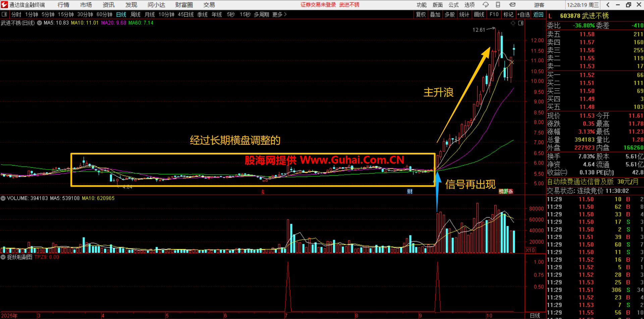Expand main chart indicator dropdown beside 武进不锈(日线)
The image size is (644, 319).
(x=40, y=23)
